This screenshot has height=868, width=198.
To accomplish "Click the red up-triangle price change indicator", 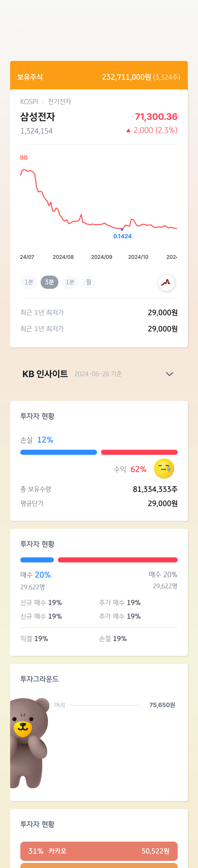I will coord(128,130).
